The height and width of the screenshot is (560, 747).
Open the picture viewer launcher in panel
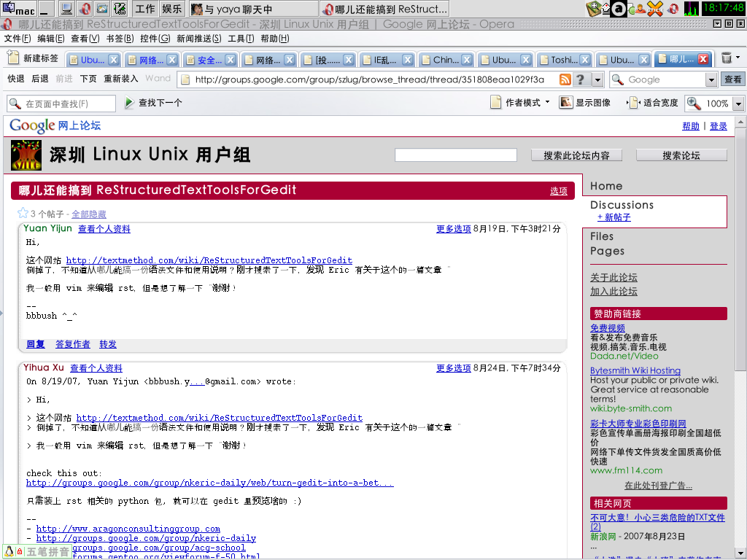[x=102, y=9]
